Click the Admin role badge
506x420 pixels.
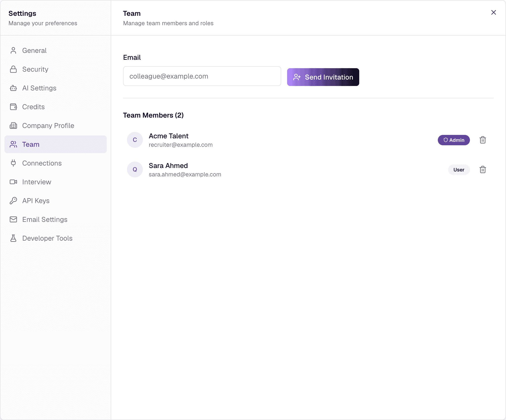(454, 140)
